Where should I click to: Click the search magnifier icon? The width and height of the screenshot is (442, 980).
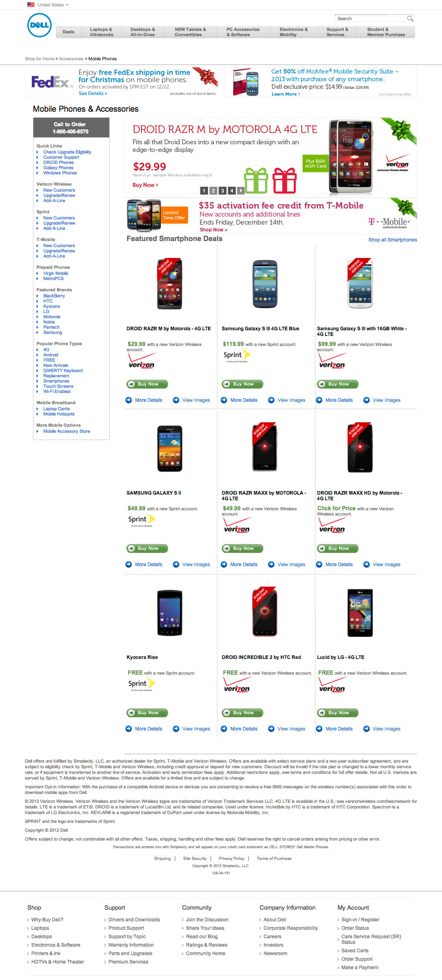point(410,18)
